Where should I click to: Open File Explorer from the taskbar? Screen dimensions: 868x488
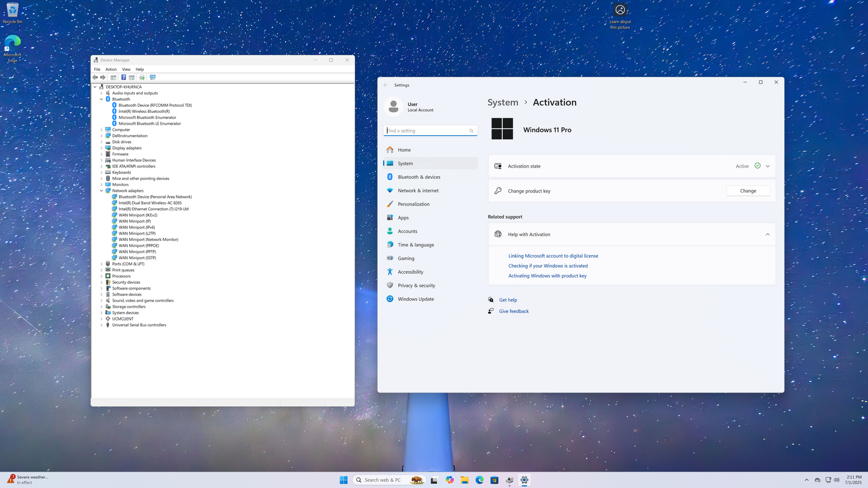[x=465, y=480]
